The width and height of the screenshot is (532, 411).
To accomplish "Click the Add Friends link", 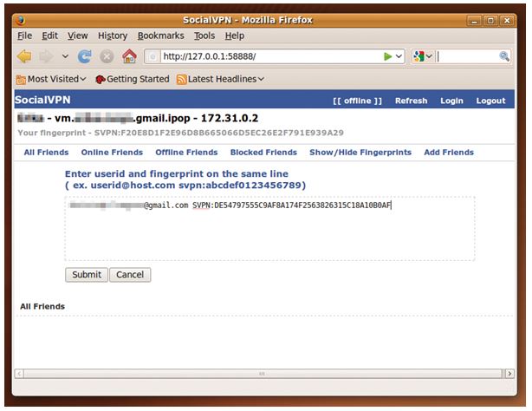I will (x=449, y=153).
